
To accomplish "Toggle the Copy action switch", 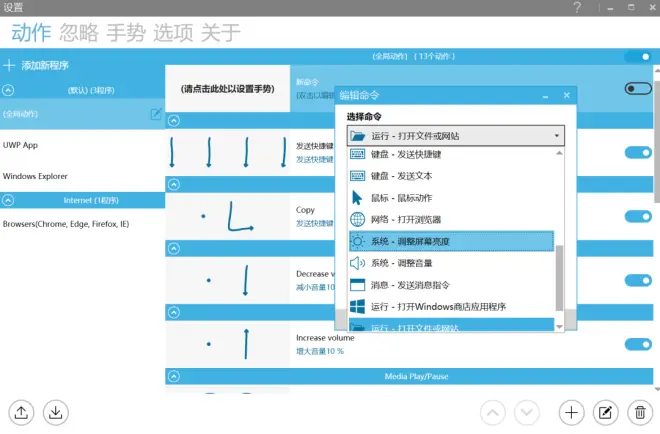I will coord(638,216).
